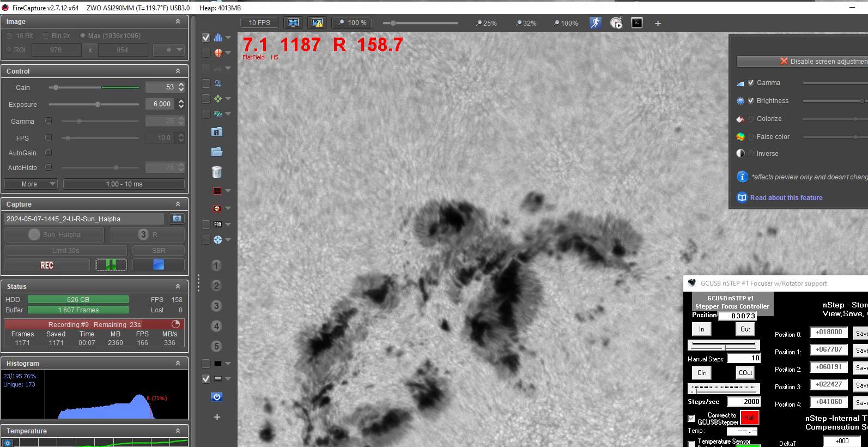Click the 10 FPS preview button
Screen dimensions: 868x447
pyautogui.click(x=259, y=22)
